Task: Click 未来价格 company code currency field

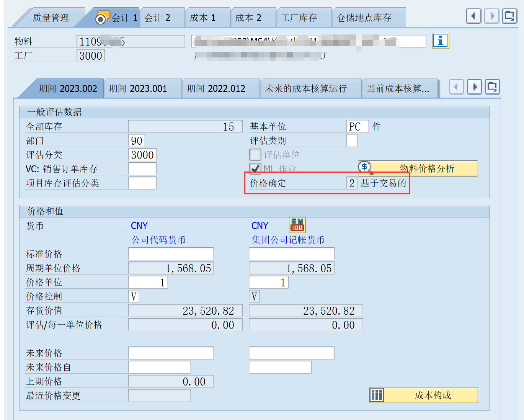Action: pos(171,353)
